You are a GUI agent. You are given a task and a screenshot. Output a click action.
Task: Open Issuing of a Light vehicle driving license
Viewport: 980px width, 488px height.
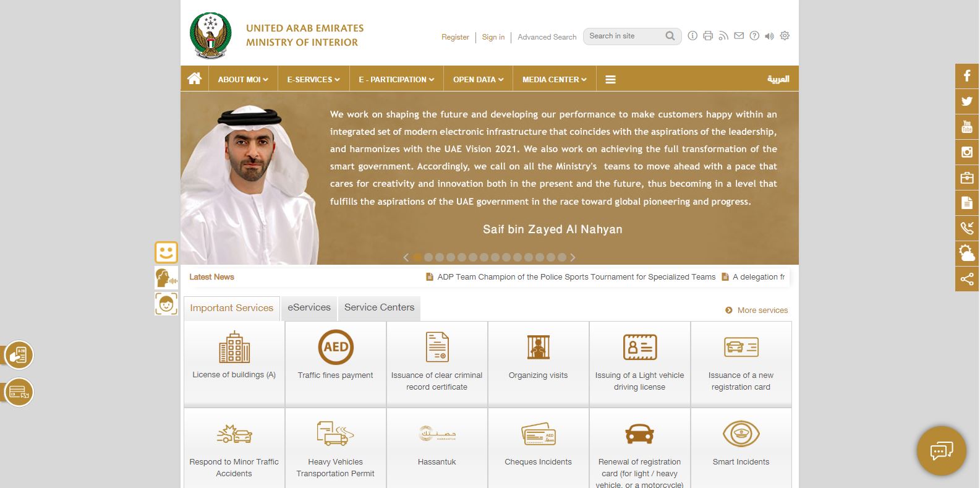click(x=639, y=364)
